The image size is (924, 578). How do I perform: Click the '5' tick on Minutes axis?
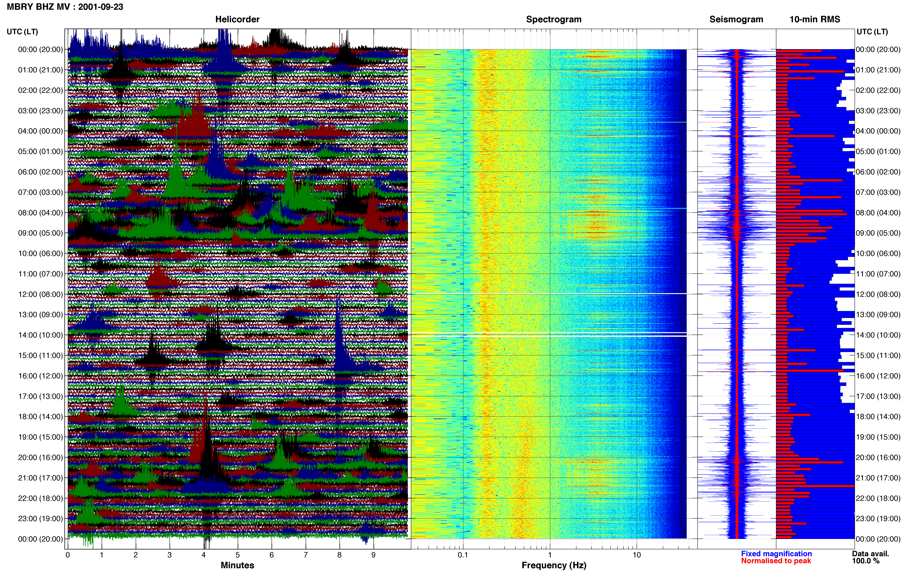238,555
